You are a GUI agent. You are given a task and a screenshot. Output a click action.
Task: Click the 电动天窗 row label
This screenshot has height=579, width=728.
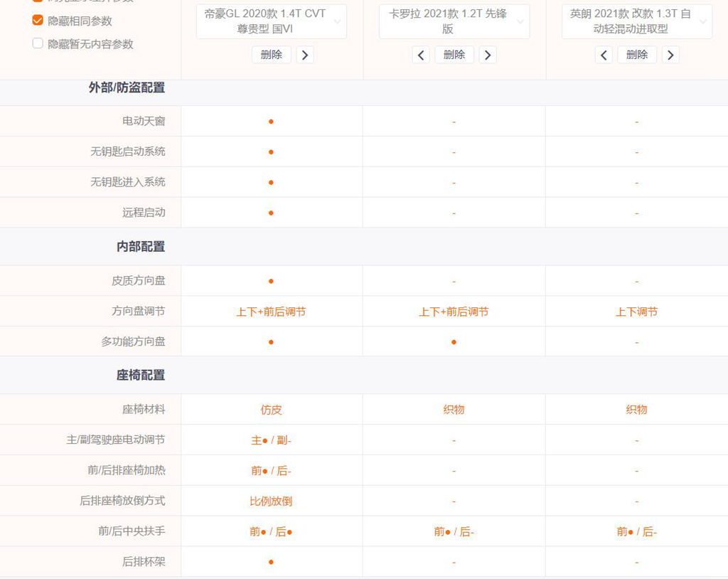pos(144,121)
